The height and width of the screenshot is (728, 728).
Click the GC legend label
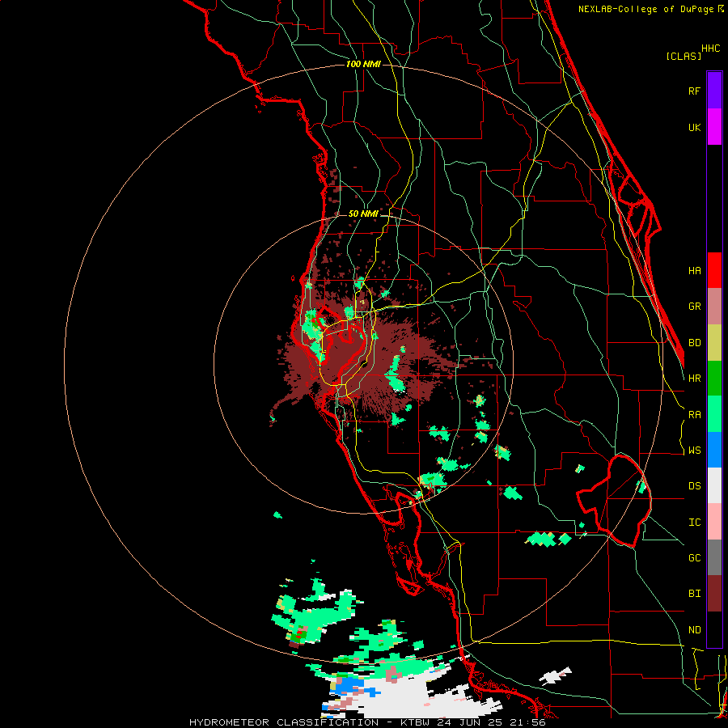click(694, 558)
